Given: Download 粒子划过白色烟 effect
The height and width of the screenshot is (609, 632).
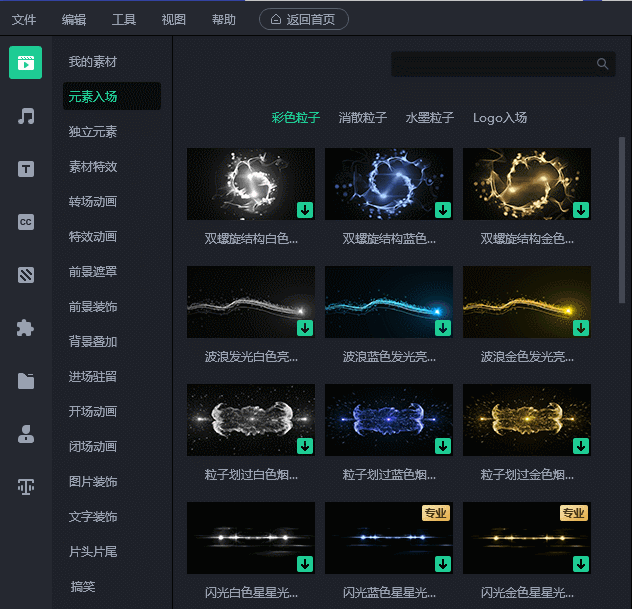Looking at the screenshot, I should coord(305,446).
